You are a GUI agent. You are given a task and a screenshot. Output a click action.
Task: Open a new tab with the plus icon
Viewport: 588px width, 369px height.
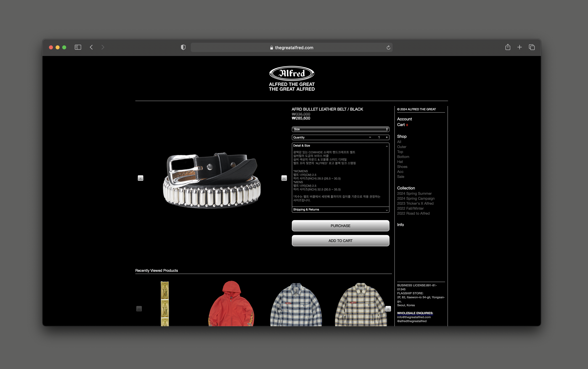pyautogui.click(x=520, y=47)
